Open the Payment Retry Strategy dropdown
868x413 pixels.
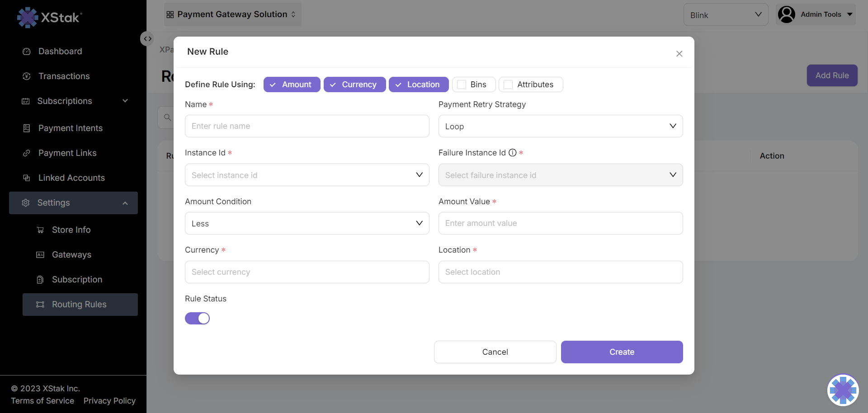tap(560, 126)
